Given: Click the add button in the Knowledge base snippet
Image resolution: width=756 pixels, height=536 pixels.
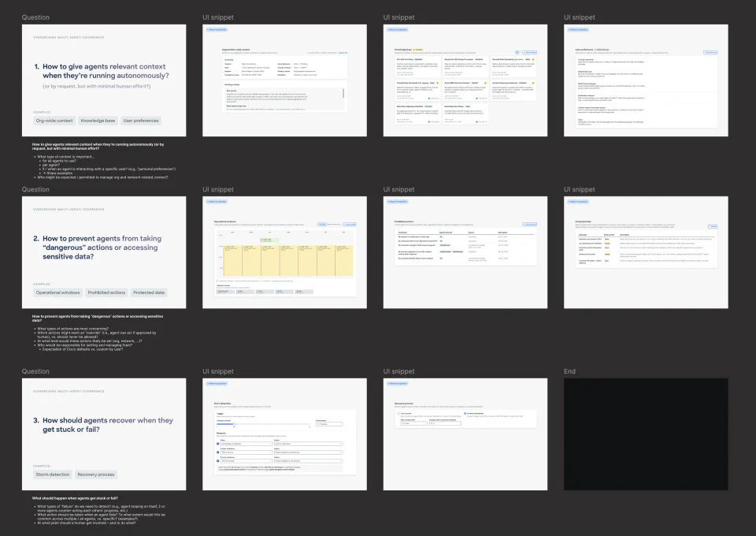Looking at the screenshot, I should tap(529, 52).
